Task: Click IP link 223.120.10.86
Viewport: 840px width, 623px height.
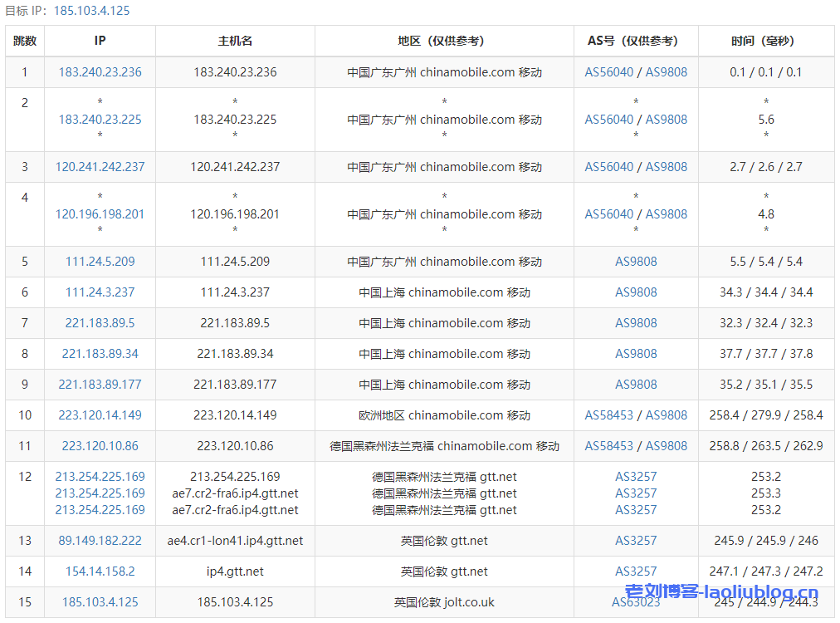Action: click(x=100, y=446)
